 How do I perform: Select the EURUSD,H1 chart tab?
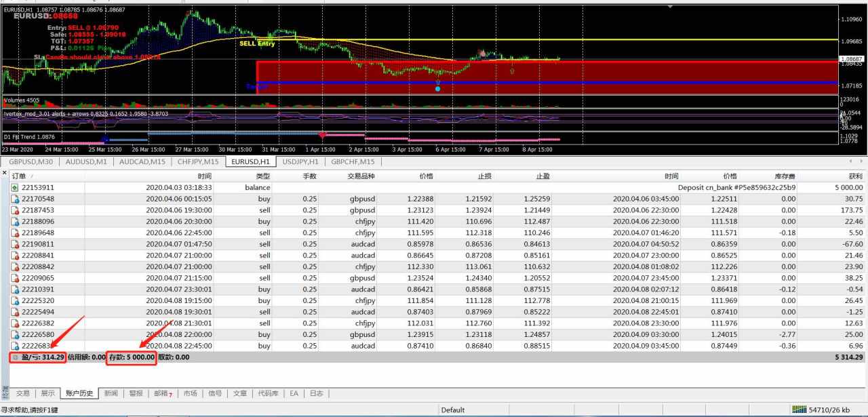pos(251,161)
